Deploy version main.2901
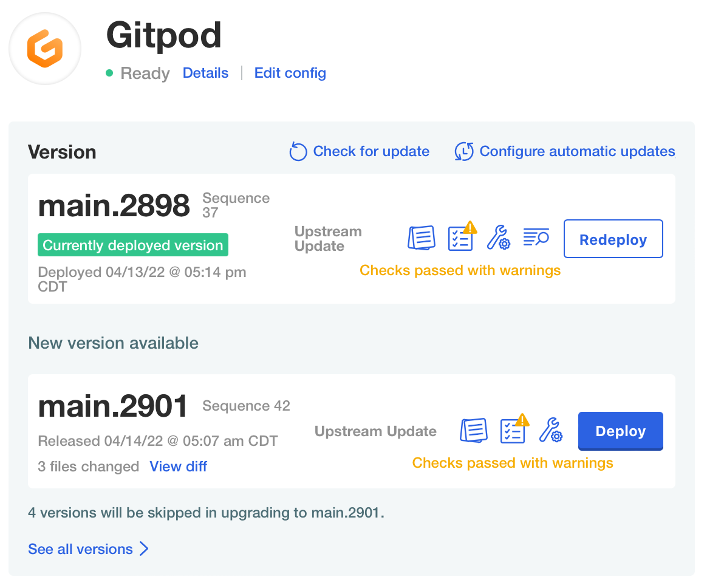The width and height of the screenshot is (707, 588). (620, 431)
